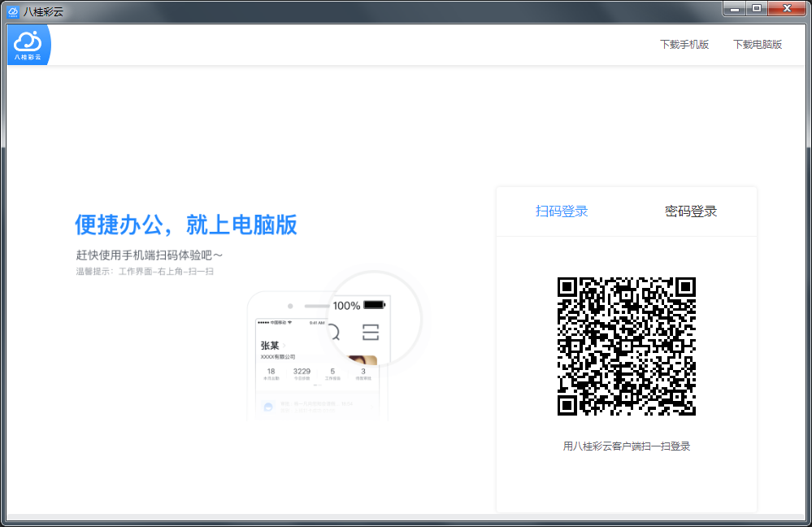The height and width of the screenshot is (527, 812).
Task: Close the 八桂彩云 window
Action: click(787, 9)
